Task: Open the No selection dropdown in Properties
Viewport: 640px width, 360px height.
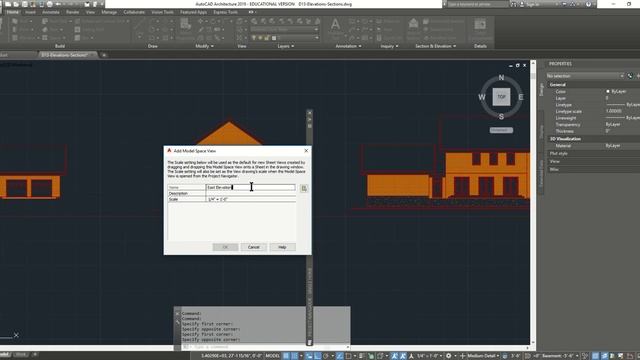Action: pos(585,76)
